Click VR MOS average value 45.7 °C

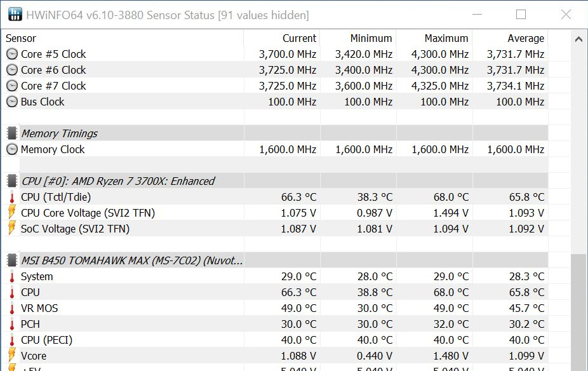pos(526,308)
